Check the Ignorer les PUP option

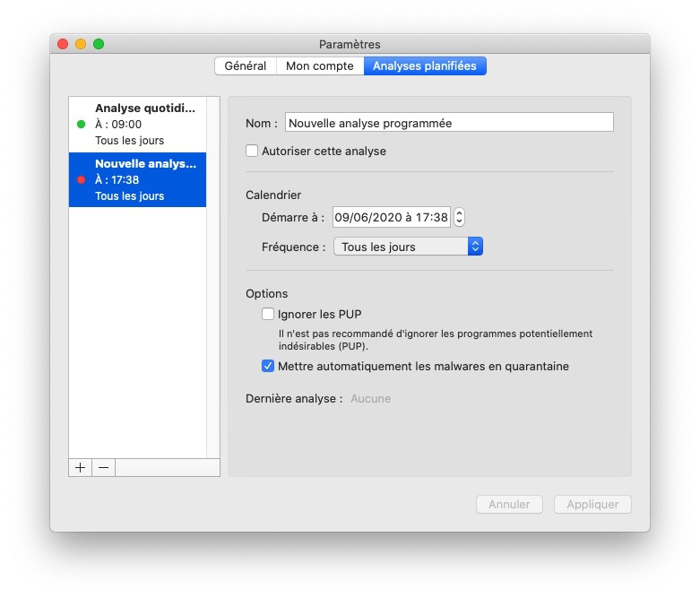(268, 314)
